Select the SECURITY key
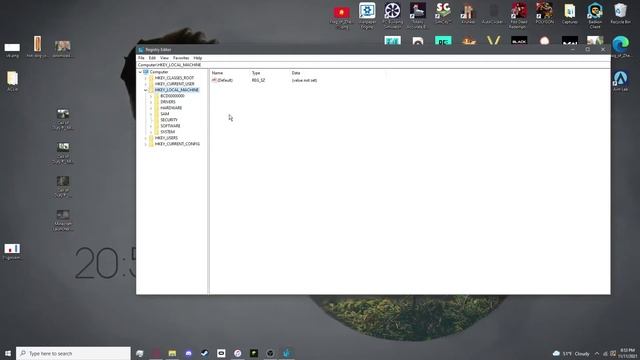The height and width of the screenshot is (360, 640). pyautogui.click(x=169, y=120)
